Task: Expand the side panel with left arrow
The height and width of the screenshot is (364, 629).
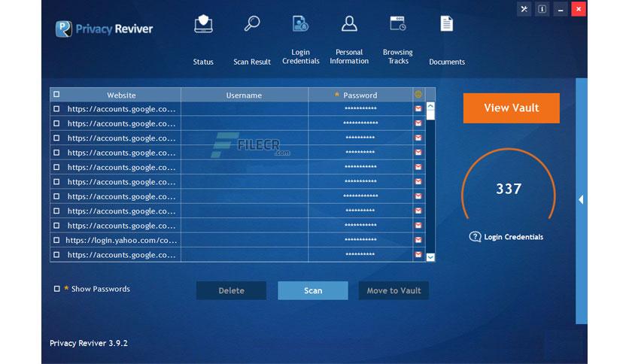Action: pyautogui.click(x=582, y=199)
